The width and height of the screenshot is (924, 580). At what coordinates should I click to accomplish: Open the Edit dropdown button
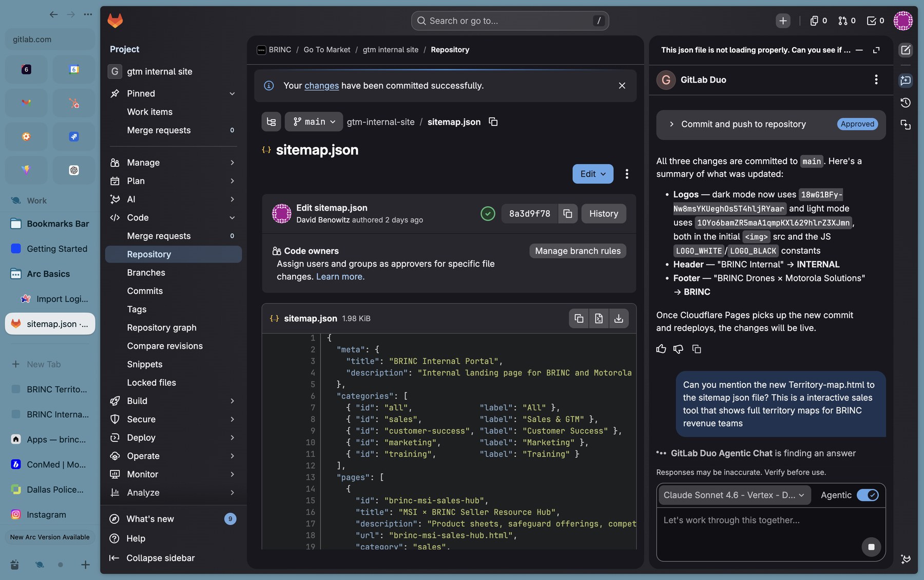pyautogui.click(x=592, y=174)
